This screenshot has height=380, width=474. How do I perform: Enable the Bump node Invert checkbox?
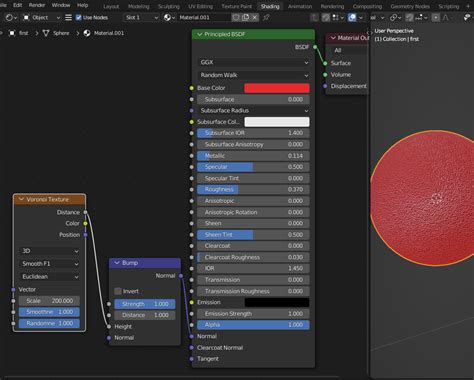pos(118,291)
